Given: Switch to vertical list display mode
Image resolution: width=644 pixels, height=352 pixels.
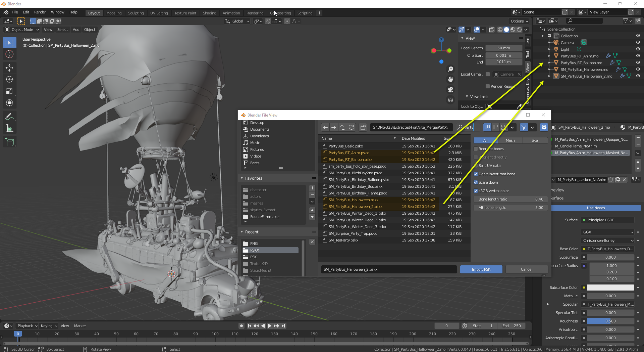Looking at the screenshot, I should coord(487,127).
